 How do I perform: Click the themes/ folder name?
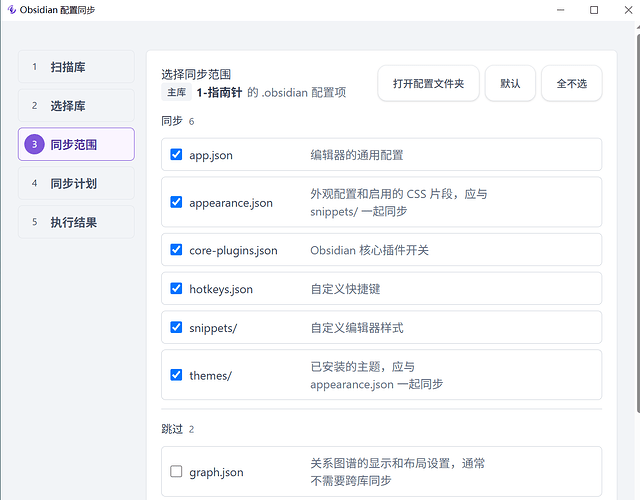pos(210,376)
